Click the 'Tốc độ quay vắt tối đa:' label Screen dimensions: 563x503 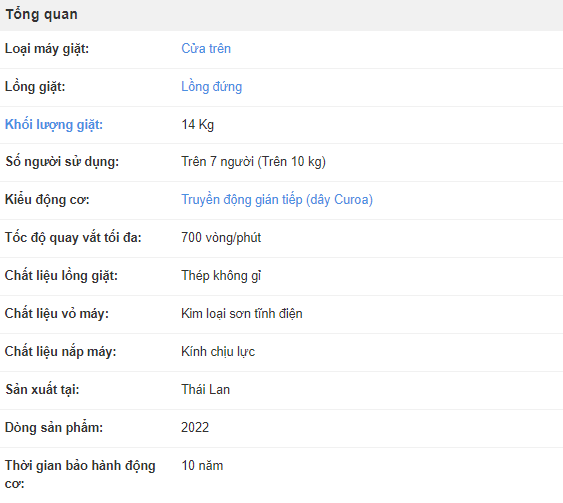point(73,238)
